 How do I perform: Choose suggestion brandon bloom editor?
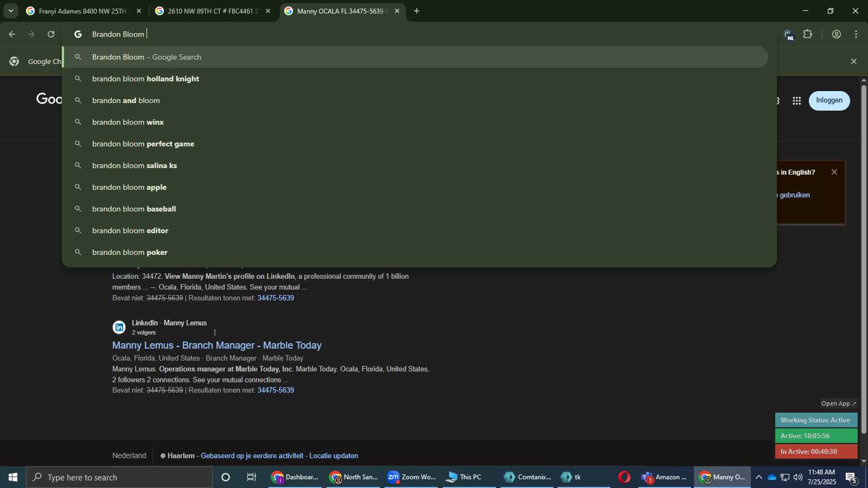point(416,230)
